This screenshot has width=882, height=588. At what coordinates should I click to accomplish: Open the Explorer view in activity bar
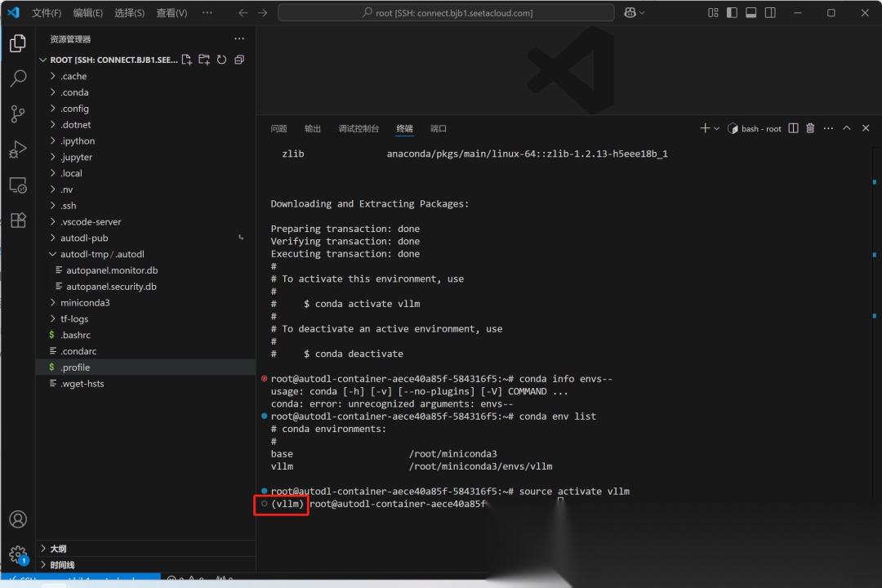tap(18, 43)
